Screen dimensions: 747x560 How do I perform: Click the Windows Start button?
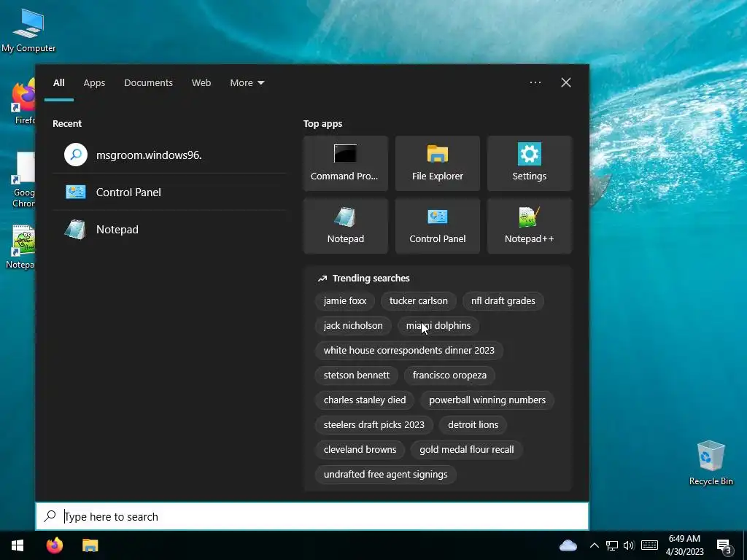18,545
